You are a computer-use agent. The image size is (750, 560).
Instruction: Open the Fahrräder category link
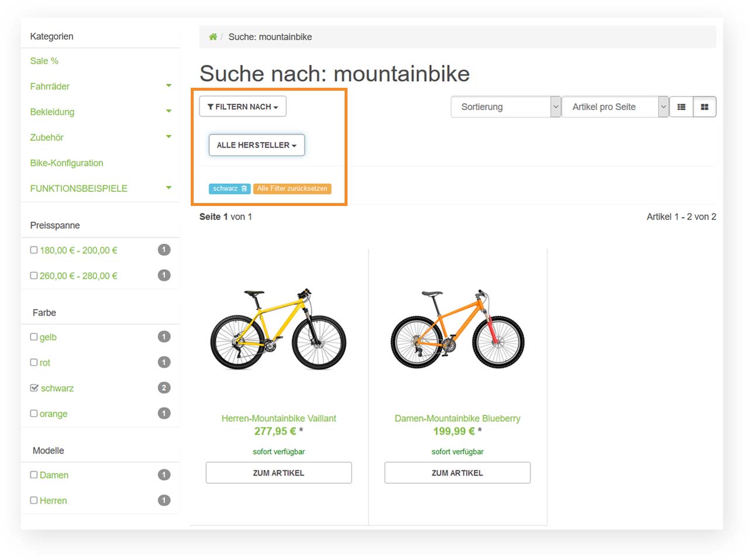[x=50, y=87]
